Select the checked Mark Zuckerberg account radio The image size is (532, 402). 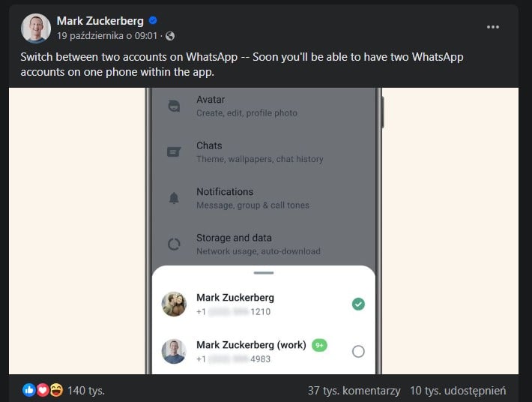pos(358,304)
